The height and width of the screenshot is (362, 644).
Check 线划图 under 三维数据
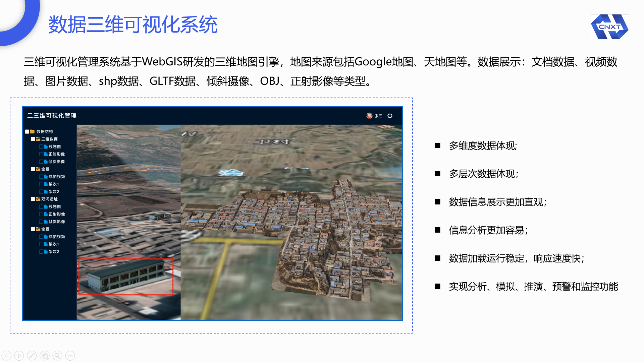click(41, 147)
